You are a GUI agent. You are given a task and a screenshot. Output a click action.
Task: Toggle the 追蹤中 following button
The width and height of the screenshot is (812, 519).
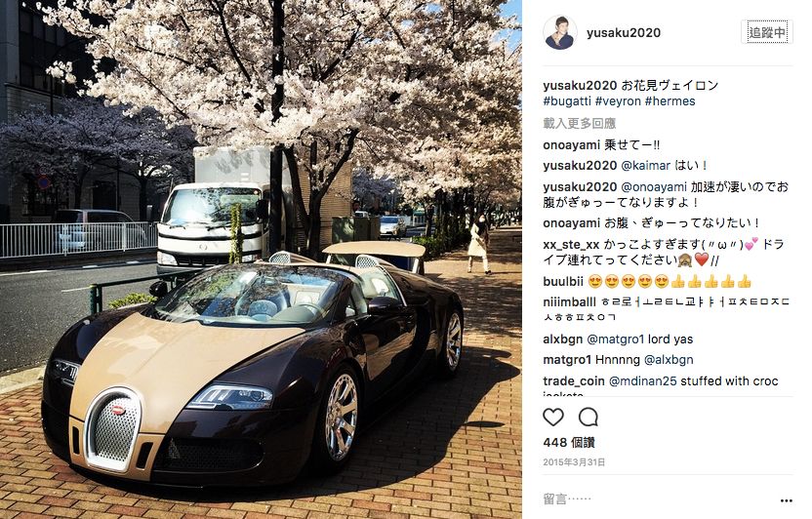click(x=767, y=32)
